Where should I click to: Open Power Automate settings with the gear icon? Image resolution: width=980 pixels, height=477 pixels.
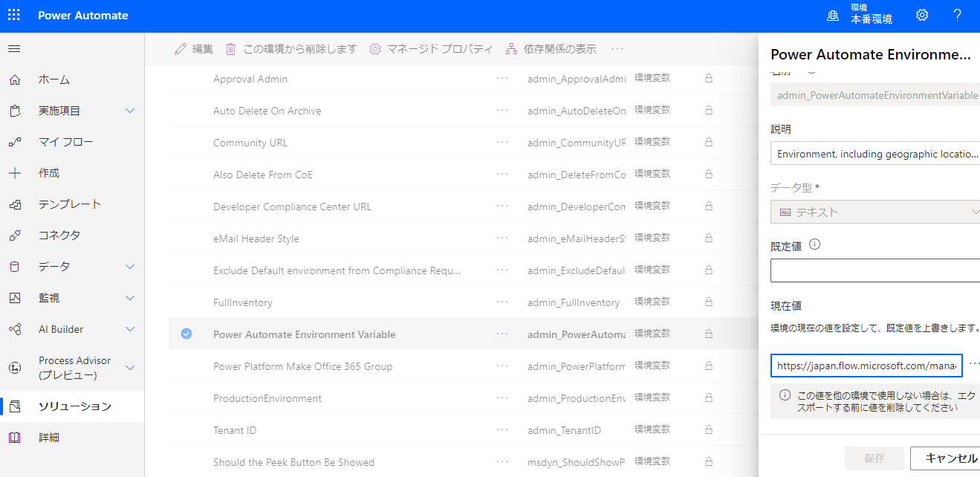coord(921,15)
